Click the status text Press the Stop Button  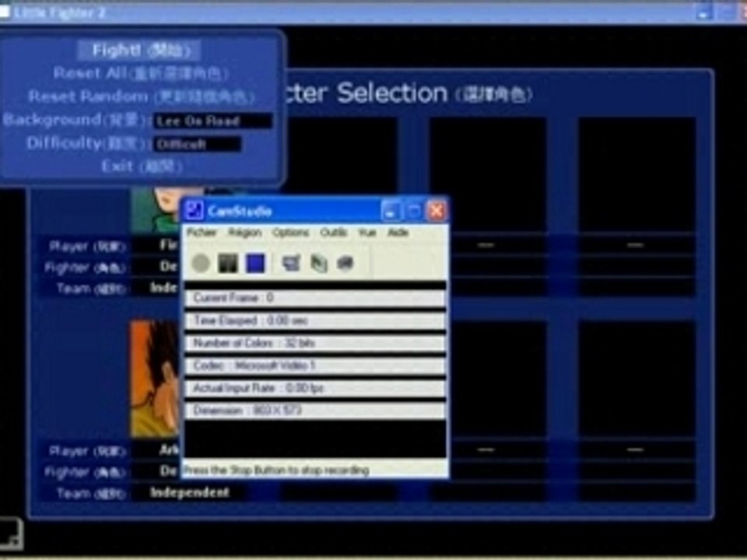pos(276,471)
